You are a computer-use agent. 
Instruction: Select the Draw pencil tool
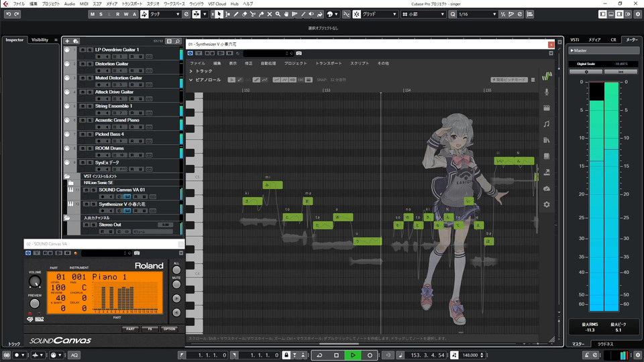[235, 14]
